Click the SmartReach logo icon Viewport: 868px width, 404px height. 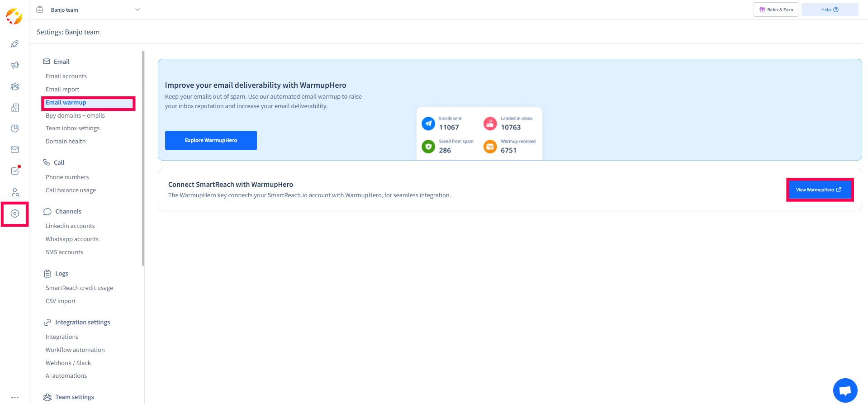(x=14, y=16)
